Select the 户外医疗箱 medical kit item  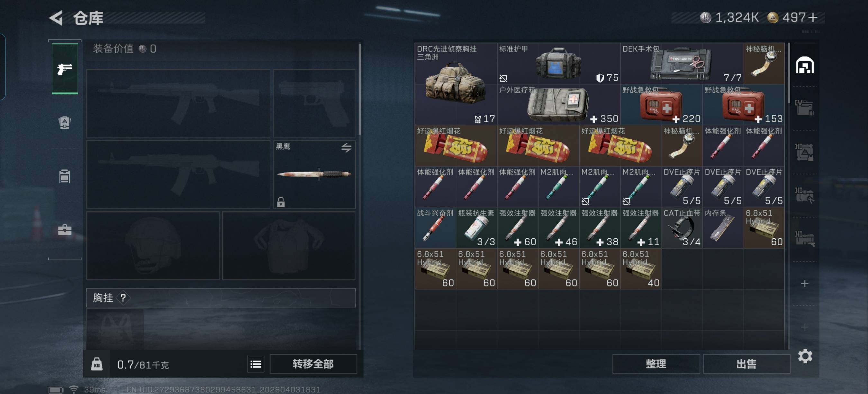pyautogui.click(x=558, y=104)
